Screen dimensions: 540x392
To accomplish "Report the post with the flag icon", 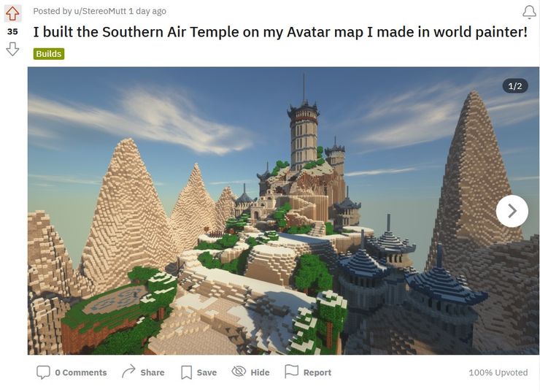I will tap(291, 372).
